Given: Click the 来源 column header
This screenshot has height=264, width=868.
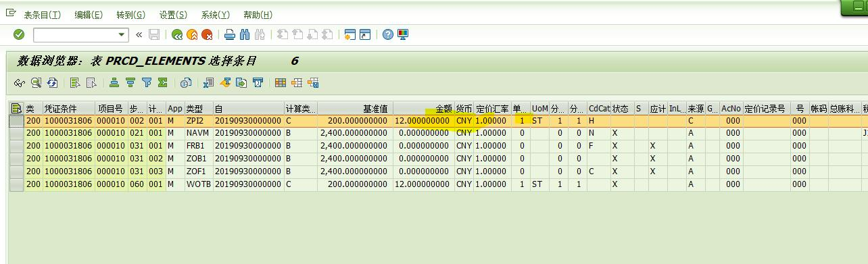Looking at the screenshot, I should (696, 108).
